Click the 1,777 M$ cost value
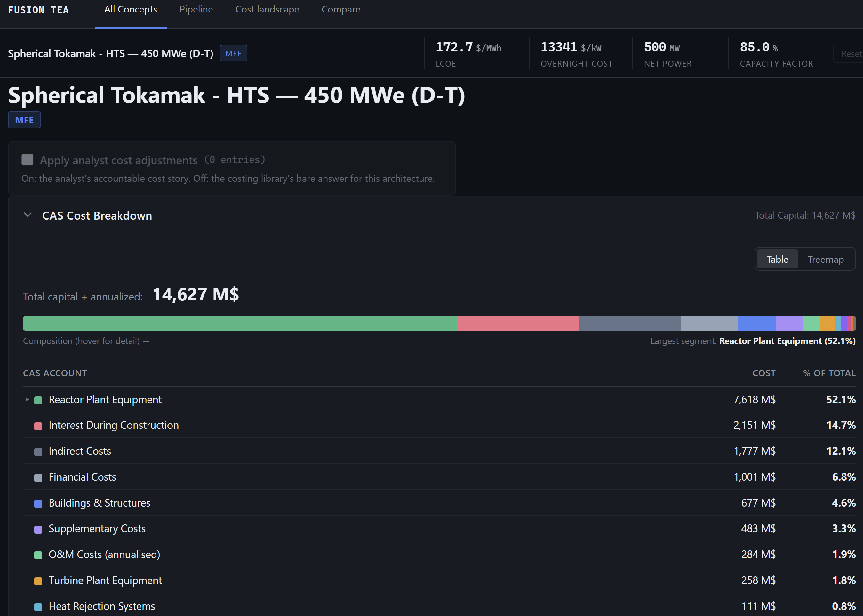Image resolution: width=863 pixels, height=616 pixels. pos(755,451)
